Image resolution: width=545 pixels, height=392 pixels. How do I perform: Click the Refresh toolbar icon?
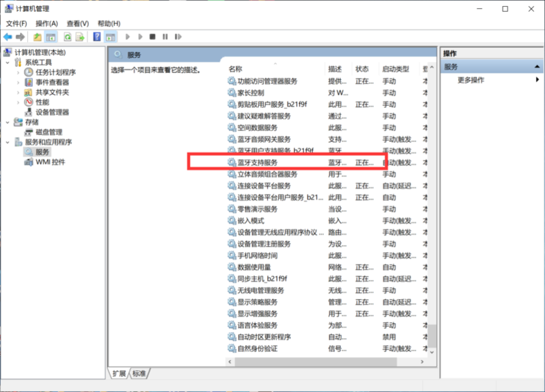[68, 36]
